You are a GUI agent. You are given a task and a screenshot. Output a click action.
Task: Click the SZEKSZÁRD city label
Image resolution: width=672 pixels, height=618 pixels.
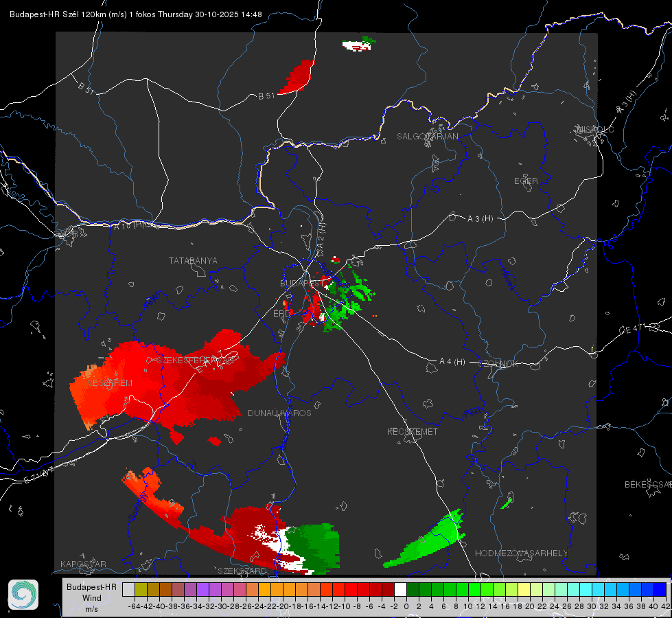tap(242, 571)
